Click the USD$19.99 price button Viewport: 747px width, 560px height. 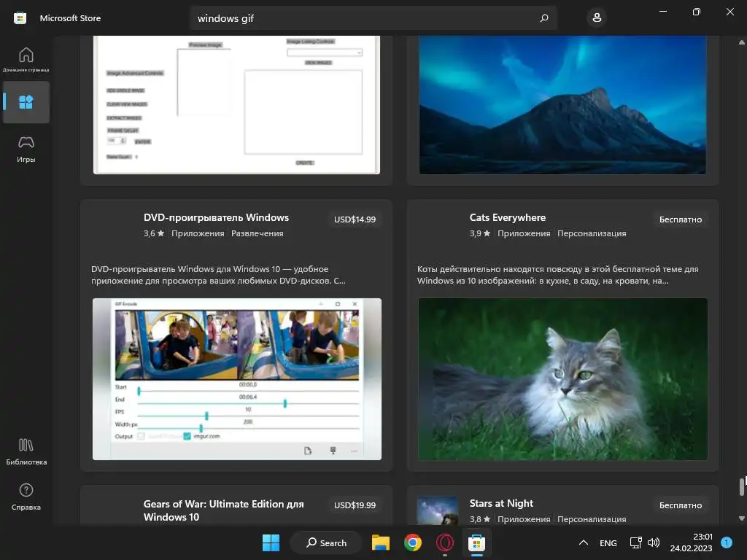[x=355, y=505]
